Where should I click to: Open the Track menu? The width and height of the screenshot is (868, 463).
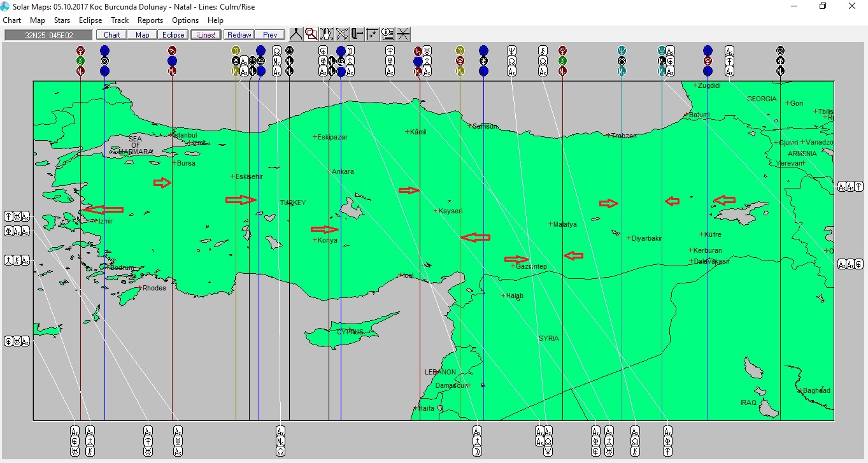[120, 20]
